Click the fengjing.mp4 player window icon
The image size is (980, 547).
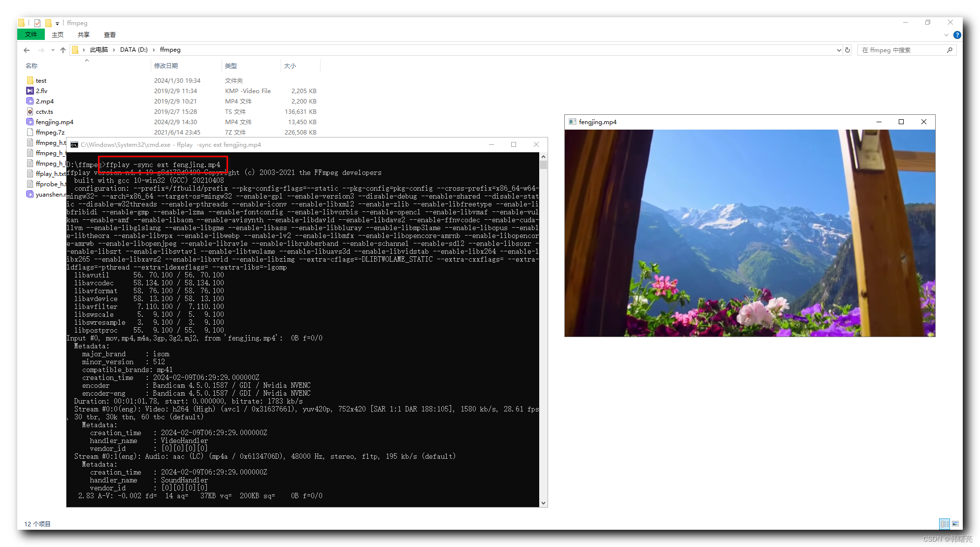[x=573, y=122]
